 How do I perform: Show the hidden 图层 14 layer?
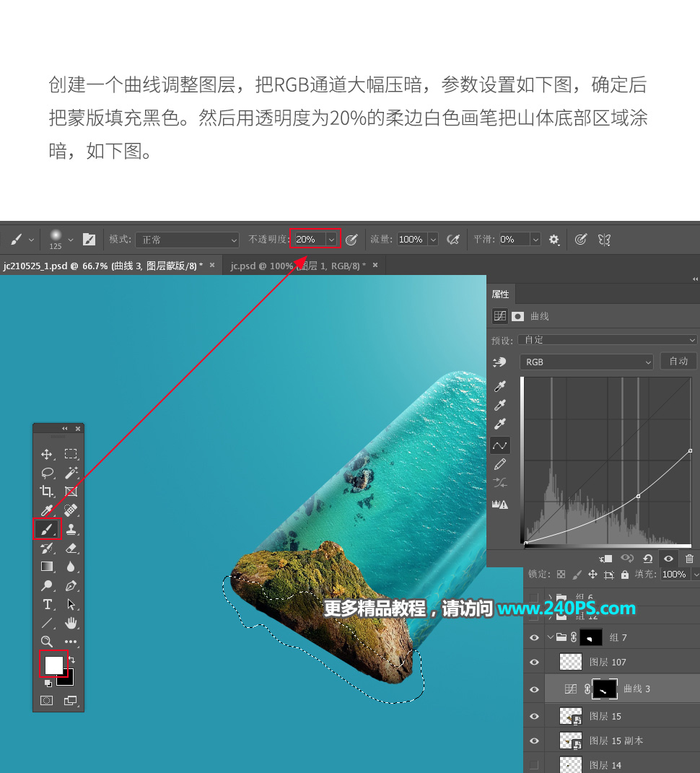pos(534,764)
